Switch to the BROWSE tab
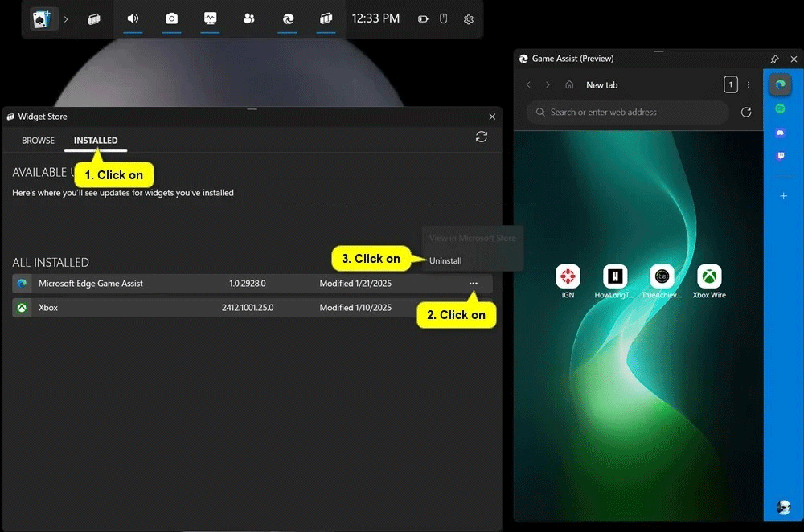804x532 pixels. [38, 141]
